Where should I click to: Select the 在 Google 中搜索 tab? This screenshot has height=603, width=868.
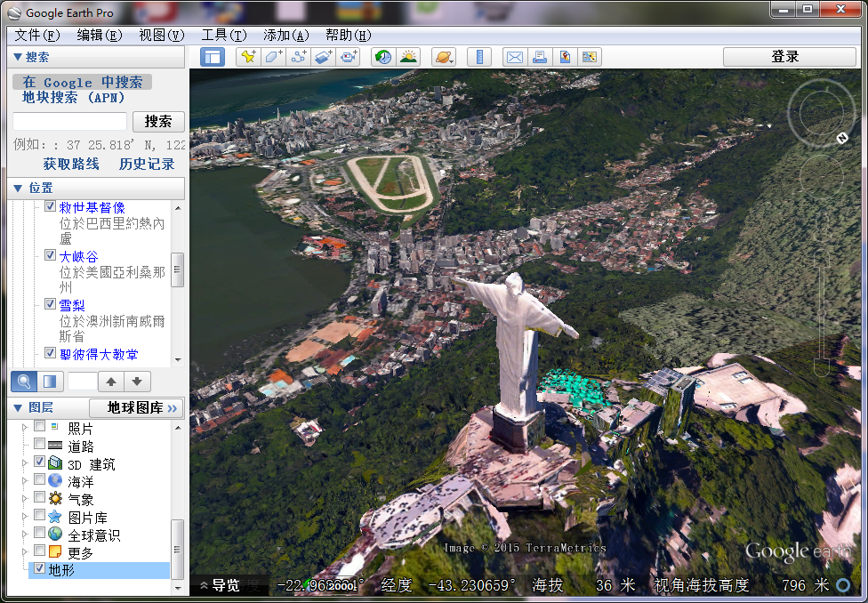82,82
